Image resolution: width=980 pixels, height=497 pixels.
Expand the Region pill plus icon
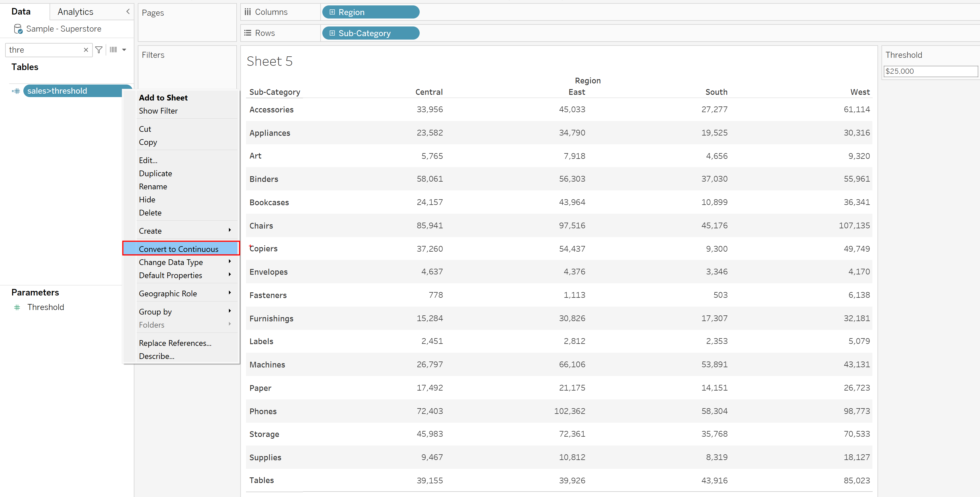pyautogui.click(x=332, y=12)
